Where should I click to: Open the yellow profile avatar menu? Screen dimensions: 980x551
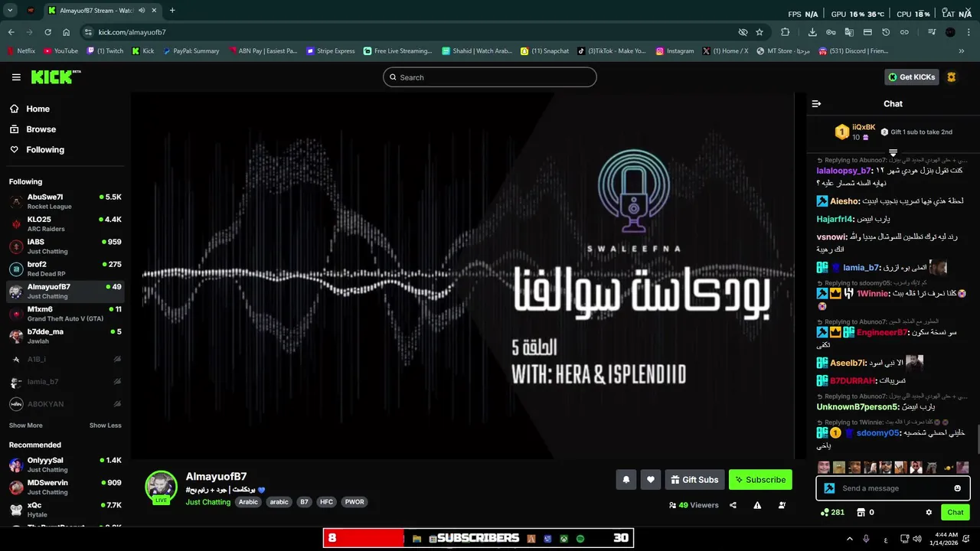click(952, 77)
